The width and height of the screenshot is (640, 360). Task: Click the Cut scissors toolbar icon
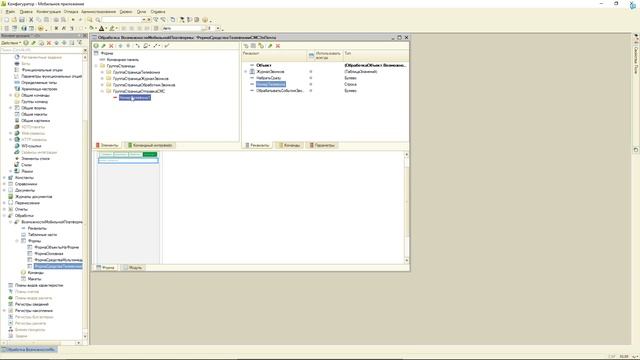click(x=31, y=20)
